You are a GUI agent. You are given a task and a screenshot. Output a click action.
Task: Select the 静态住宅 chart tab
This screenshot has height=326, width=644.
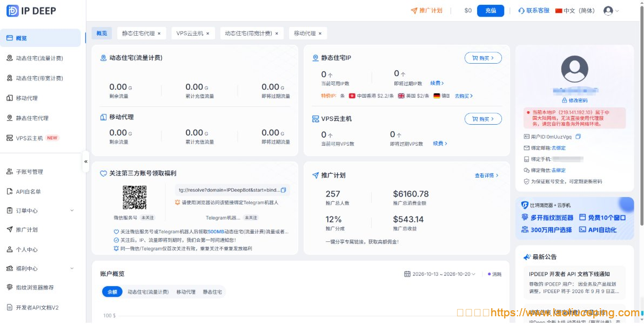click(212, 292)
